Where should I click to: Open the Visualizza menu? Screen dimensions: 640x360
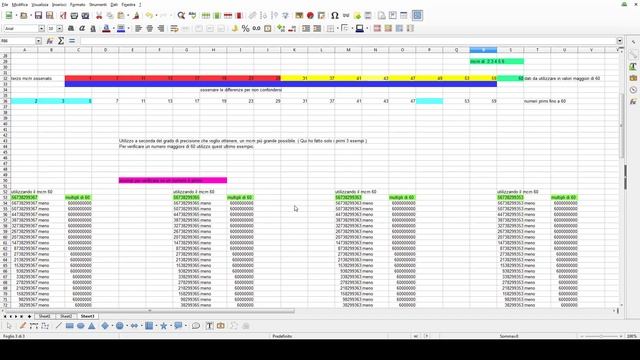tap(40, 4)
